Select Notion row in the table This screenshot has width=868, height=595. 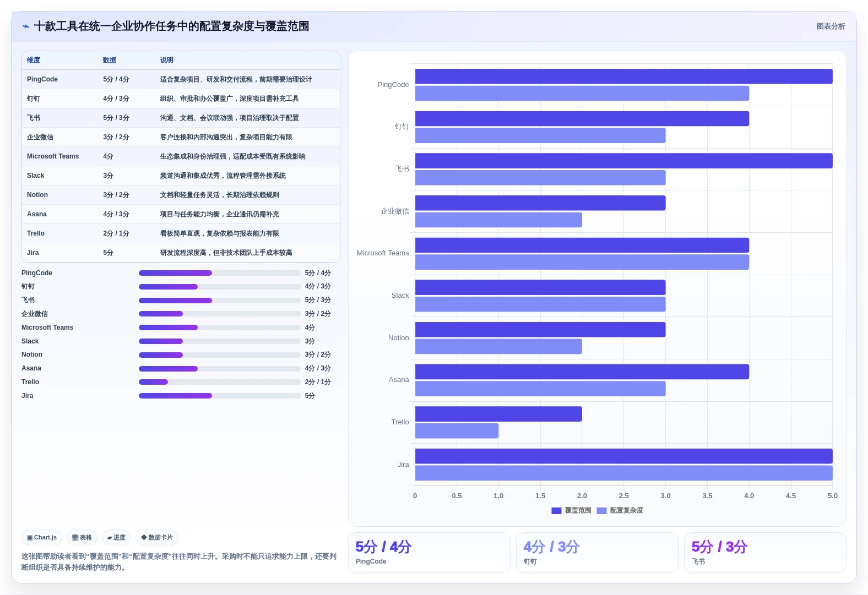pyautogui.click(x=181, y=195)
